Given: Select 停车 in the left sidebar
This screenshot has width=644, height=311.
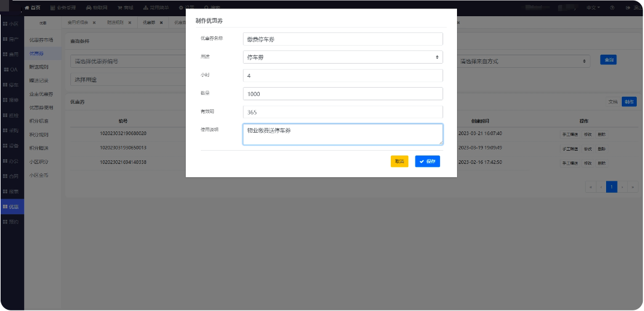Looking at the screenshot, I should point(11,85).
